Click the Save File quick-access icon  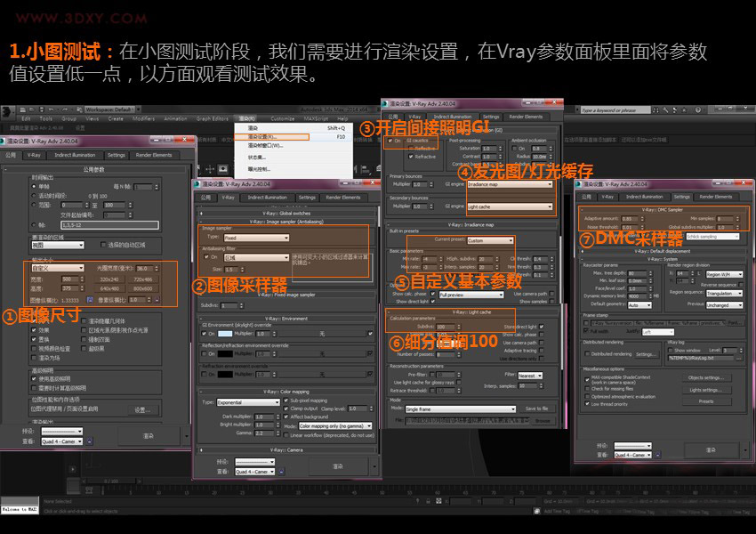41,110
